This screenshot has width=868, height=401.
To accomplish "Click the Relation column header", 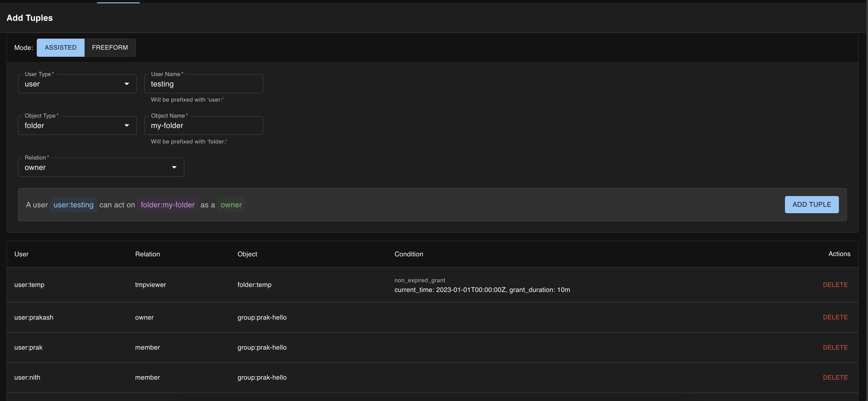I will [147, 254].
